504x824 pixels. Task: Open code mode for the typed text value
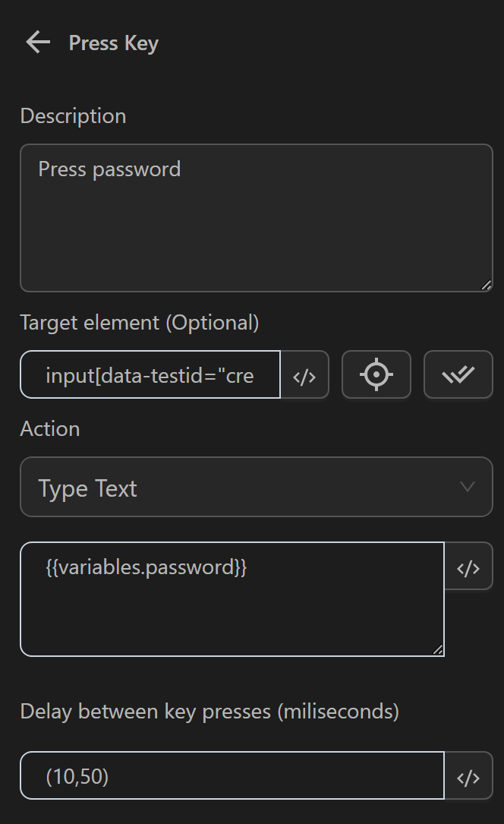pos(468,566)
